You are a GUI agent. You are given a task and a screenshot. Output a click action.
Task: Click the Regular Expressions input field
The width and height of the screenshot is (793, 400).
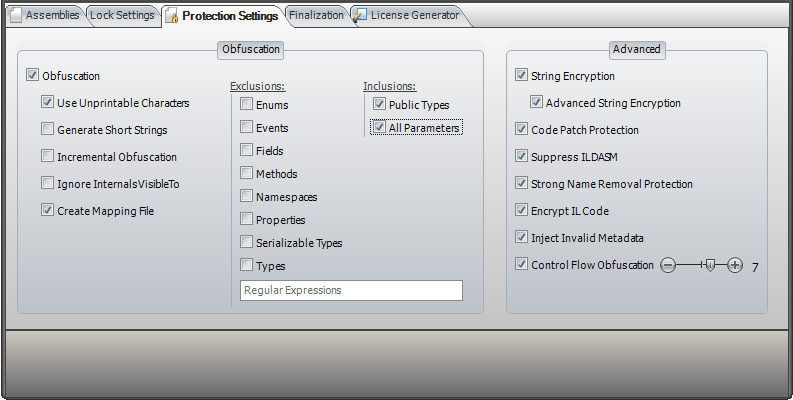coord(351,290)
